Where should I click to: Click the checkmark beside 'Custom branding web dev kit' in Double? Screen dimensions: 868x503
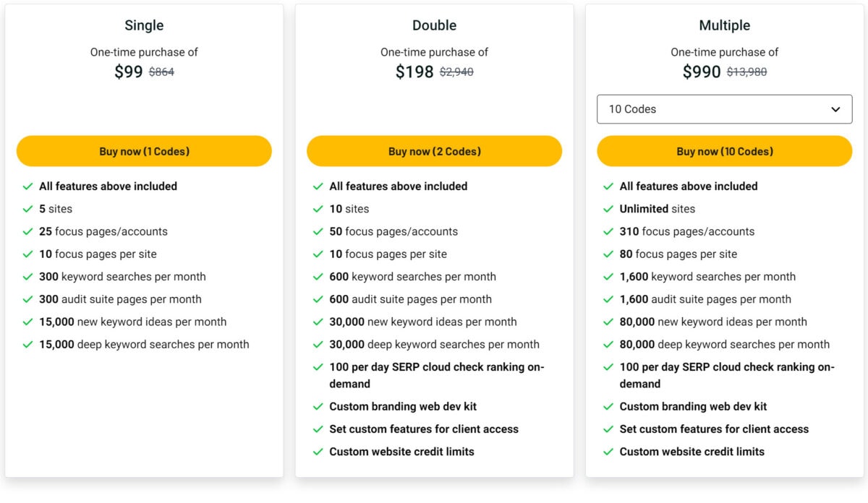[318, 406]
